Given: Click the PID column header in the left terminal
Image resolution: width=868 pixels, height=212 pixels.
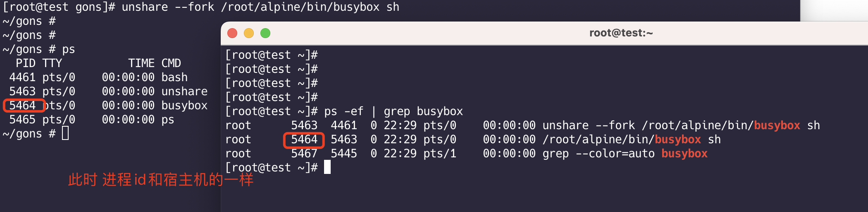Looking at the screenshot, I should pos(26,63).
